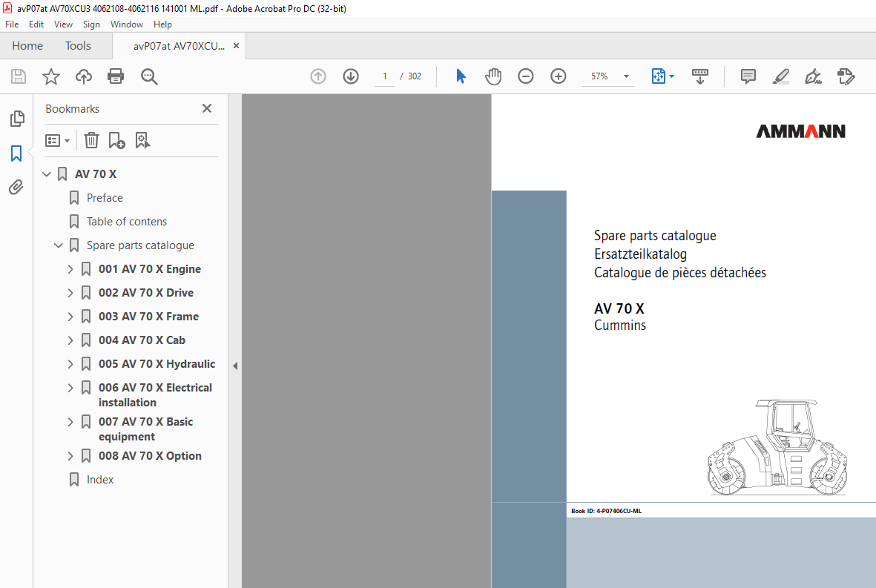Open the Help menu
The width and height of the screenshot is (876, 588).
162,24
